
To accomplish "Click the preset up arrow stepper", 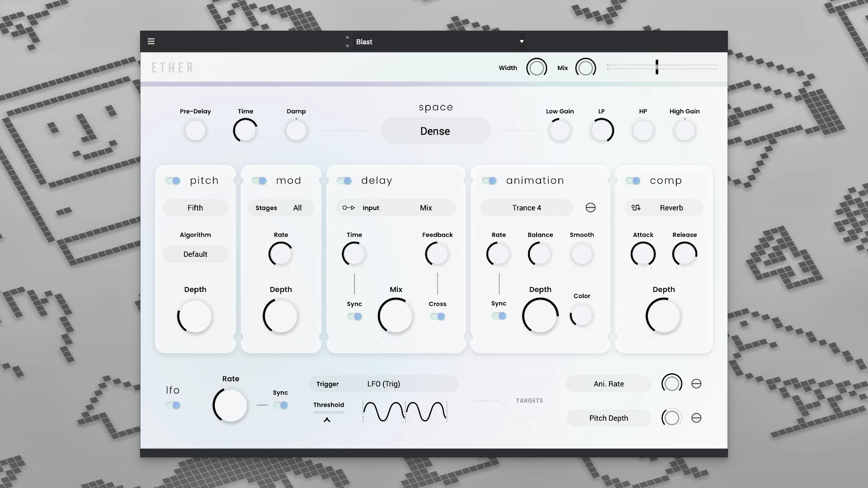I will [x=347, y=38].
